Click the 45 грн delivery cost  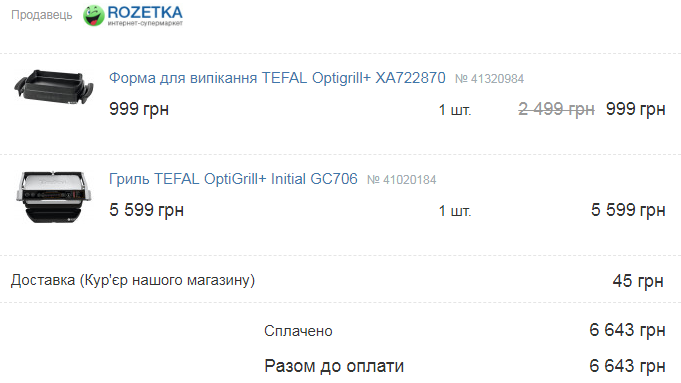click(638, 281)
